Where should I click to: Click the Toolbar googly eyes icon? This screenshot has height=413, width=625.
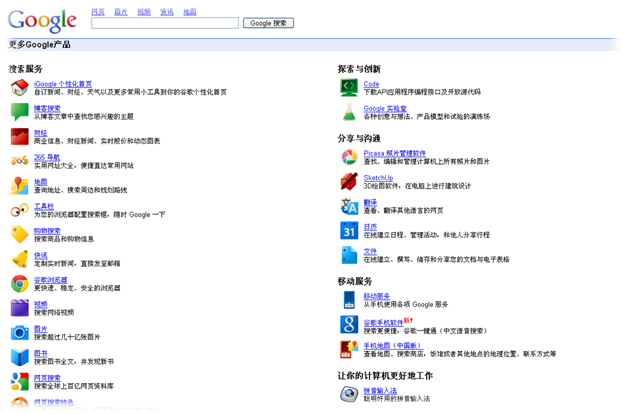click(x=20, y=210)
